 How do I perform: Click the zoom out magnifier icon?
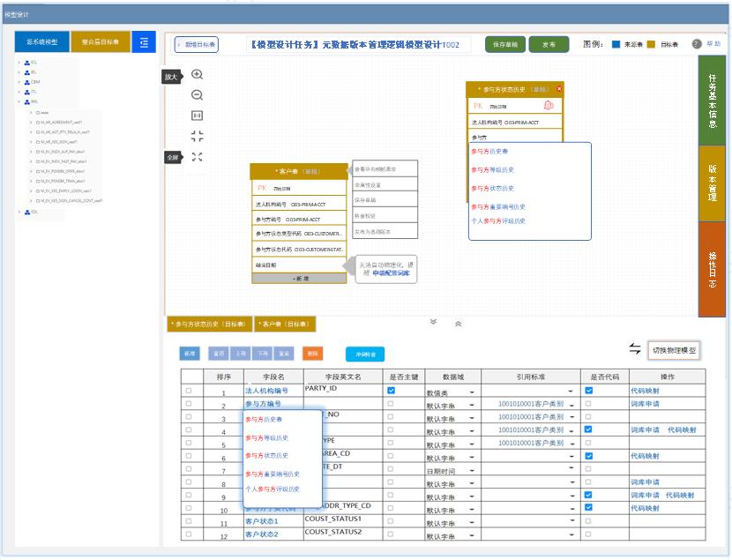point(197,95)
